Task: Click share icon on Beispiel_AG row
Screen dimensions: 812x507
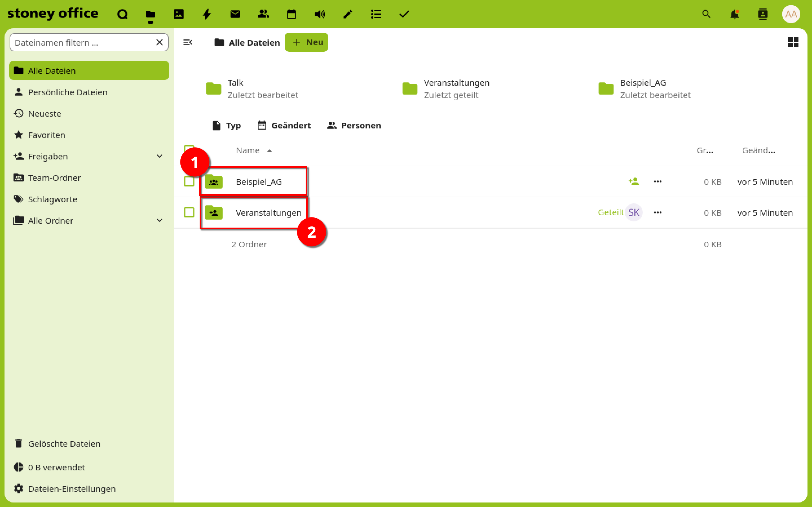Action: [634, 181]
